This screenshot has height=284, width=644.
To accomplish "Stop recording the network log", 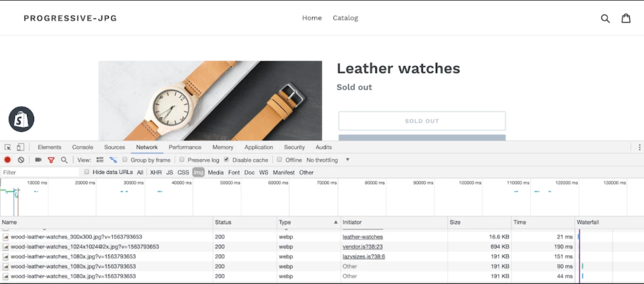I will 8,160.
